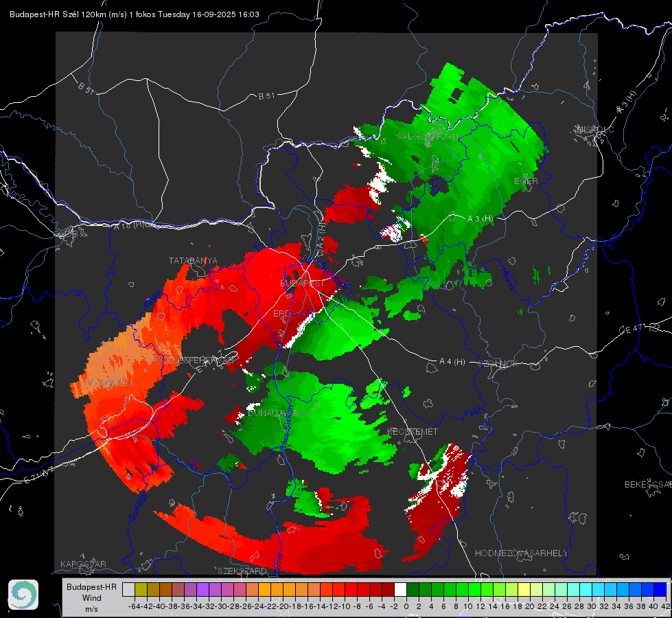
Task: Click the KAPOSVÁR city label
Action: [x=83, y=564]
